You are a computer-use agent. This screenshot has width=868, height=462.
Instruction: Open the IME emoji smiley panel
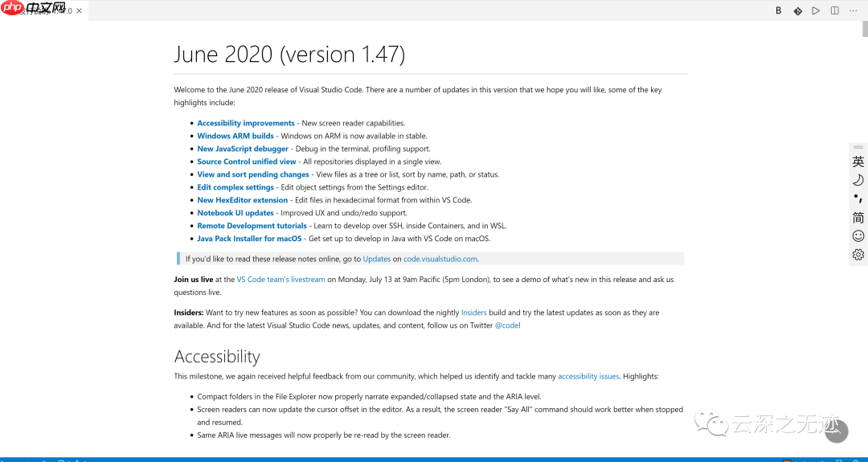(858, 236)
